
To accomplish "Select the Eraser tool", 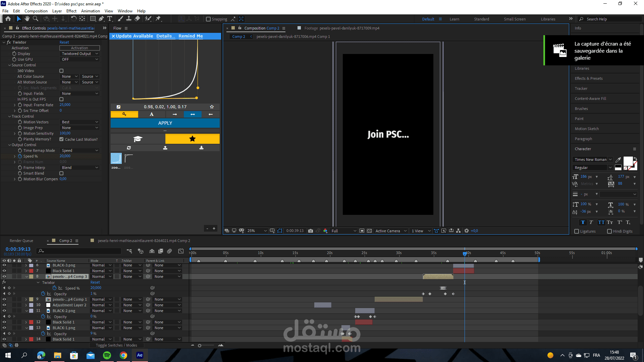I will pyautogui.click(x=138, y=19).
